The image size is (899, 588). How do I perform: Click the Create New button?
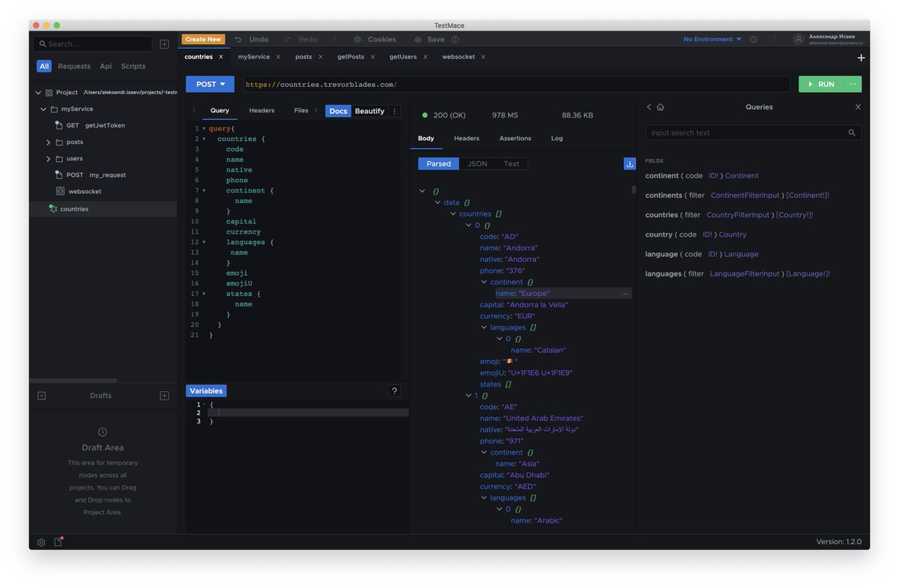tap(203, 39)
